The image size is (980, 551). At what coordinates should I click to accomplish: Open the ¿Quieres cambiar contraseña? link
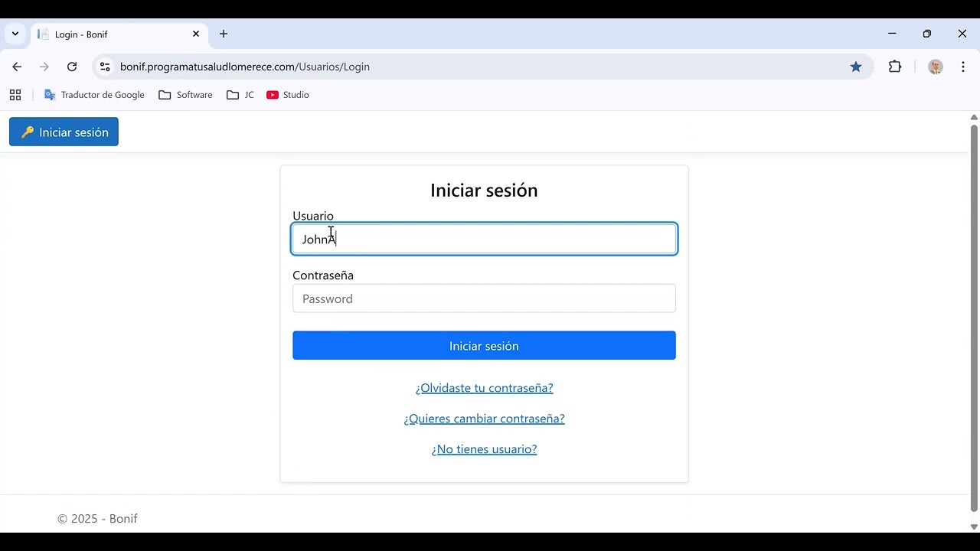click(484, 419)
